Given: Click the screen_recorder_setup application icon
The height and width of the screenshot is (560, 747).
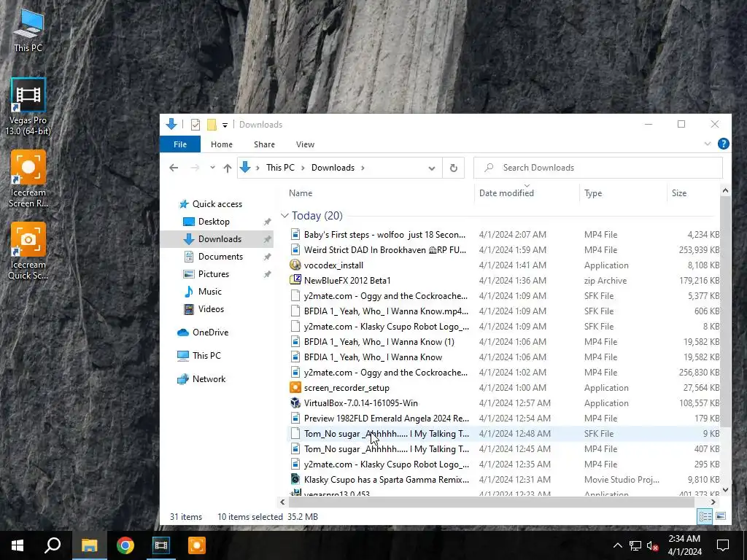Looking at the screenshot, I should click(x=295, y=388).
